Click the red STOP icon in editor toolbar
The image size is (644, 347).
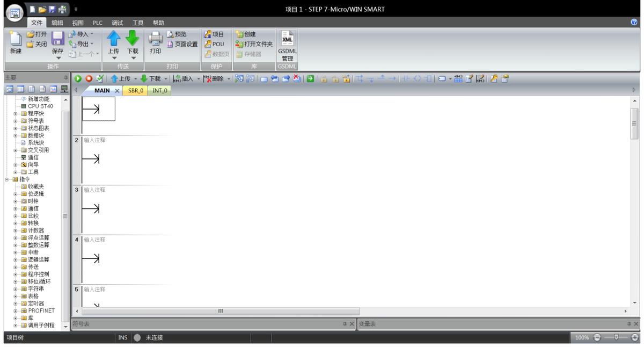click(x=88, y=78)
